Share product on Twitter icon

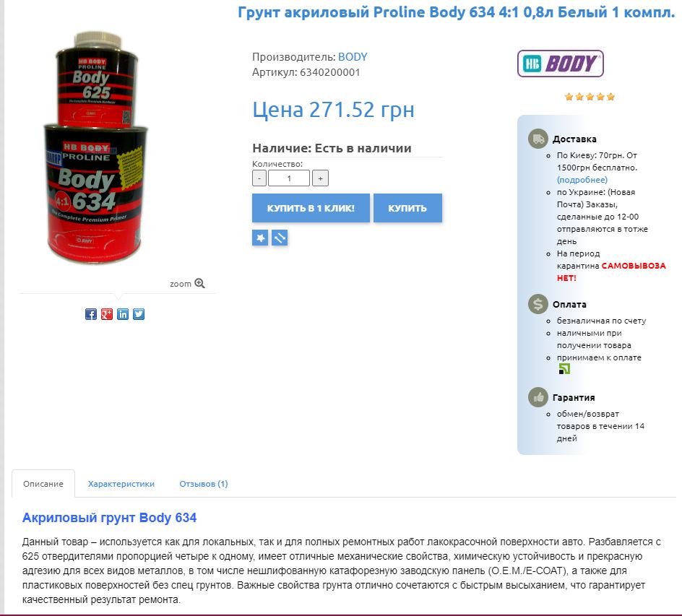pyautogui.click(x=139, y=314)
